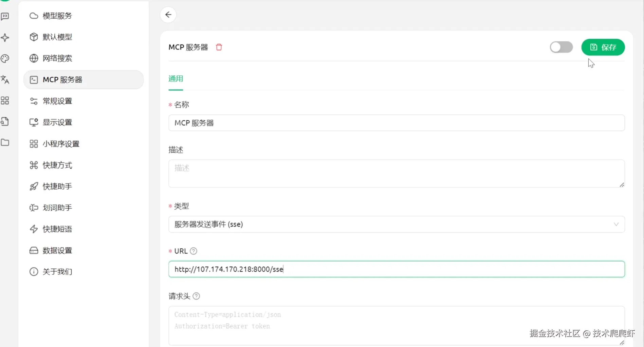644x347 pixels.
Task: Open the mini-apps grid icon in left rail
Action: click(x=5, y=101)
